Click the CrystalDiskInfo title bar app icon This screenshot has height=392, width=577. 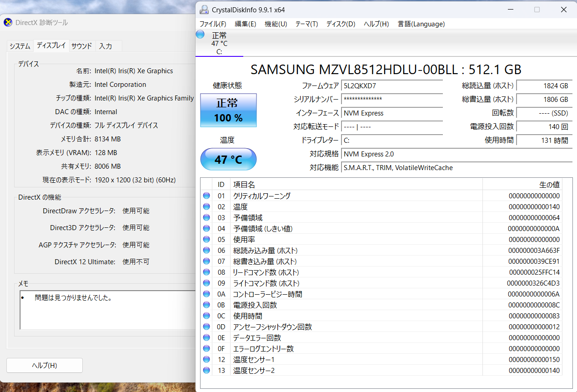pyautogui.click(x=205, y=10)
